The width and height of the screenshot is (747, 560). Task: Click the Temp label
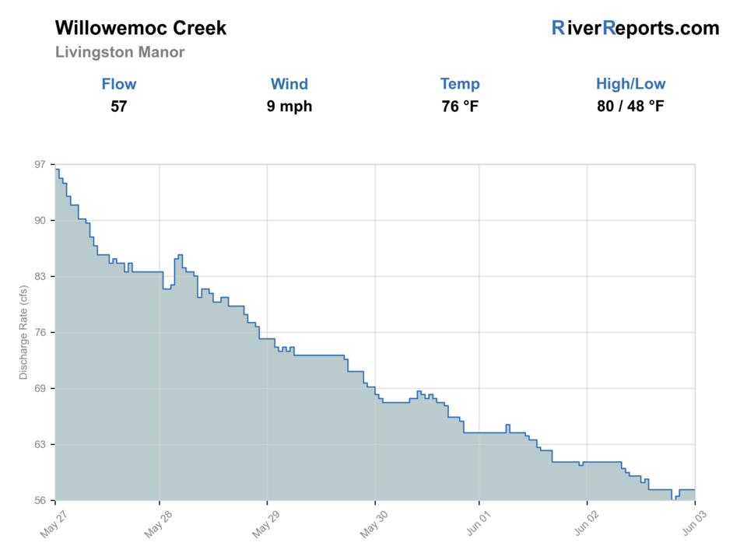coord(460,84)
